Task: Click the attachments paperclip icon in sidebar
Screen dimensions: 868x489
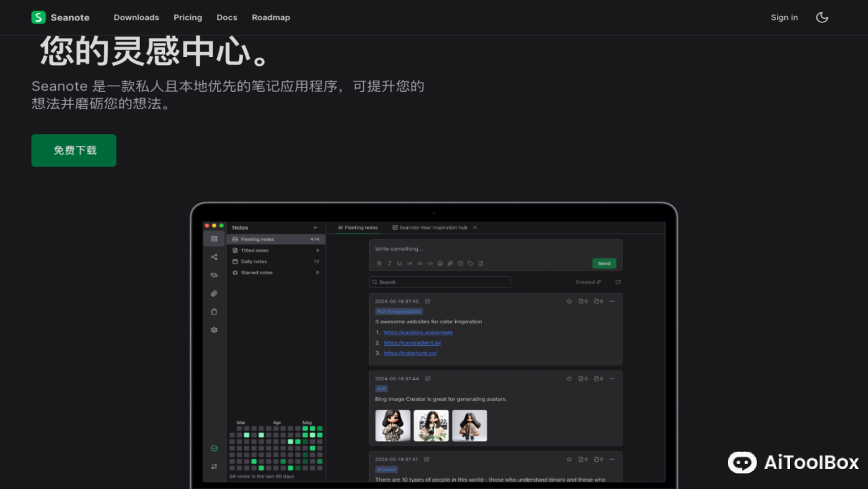Action: coord(214,293)
